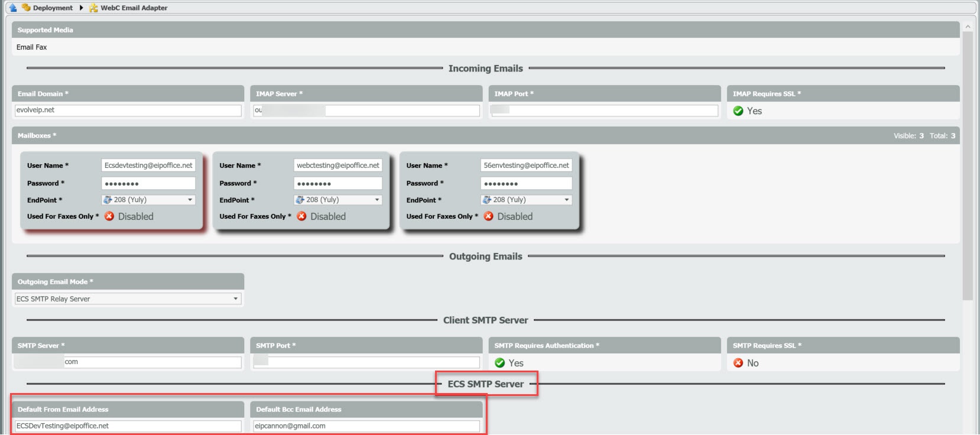980x435 pixels.
Task: Select WebC Email Adapter breadcrumb label
Action: click(x=134, y=8)
